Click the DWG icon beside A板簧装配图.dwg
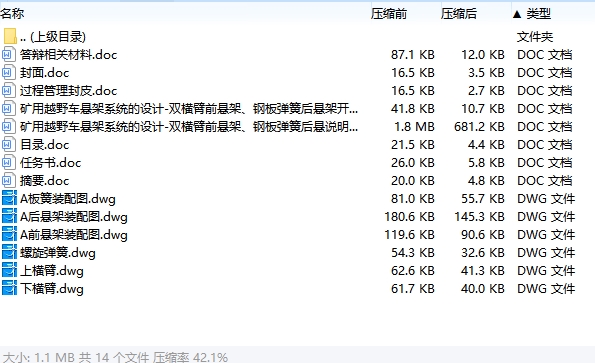 coord(9,198)
